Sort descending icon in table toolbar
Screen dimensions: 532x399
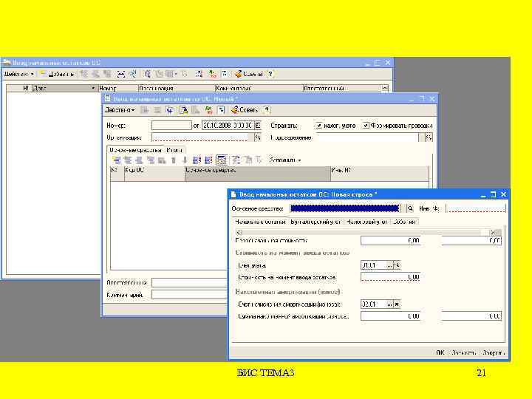tap(208, 160)
